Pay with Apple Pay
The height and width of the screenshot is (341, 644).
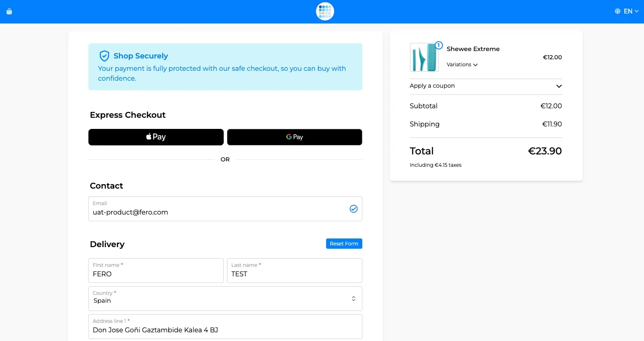pyautogui.click(x=156, y=137)
